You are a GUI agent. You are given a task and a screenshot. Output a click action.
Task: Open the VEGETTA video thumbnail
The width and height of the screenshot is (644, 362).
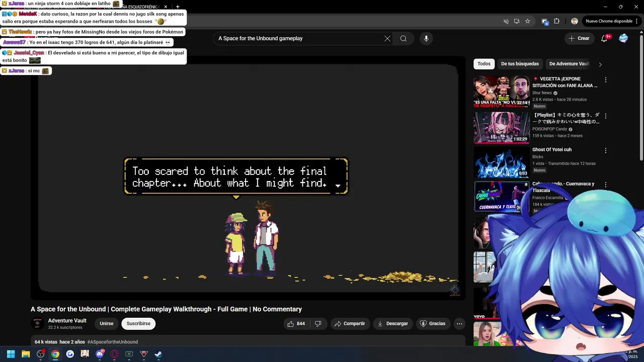502,92
